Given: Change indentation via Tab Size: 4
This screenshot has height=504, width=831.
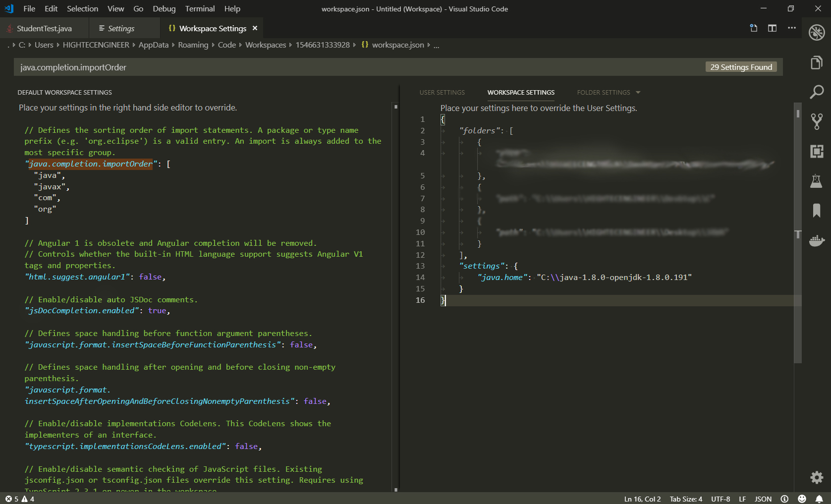Looking at the screenshot, I should (x=686, y=499).
